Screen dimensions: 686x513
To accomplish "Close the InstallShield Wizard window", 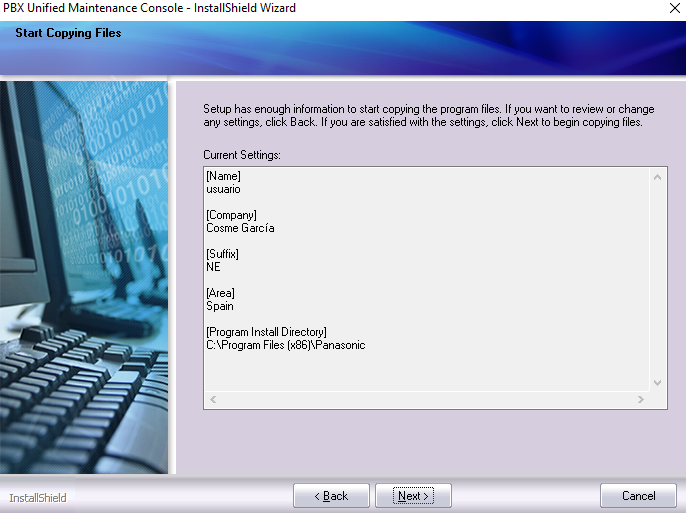I will (675, 8).
